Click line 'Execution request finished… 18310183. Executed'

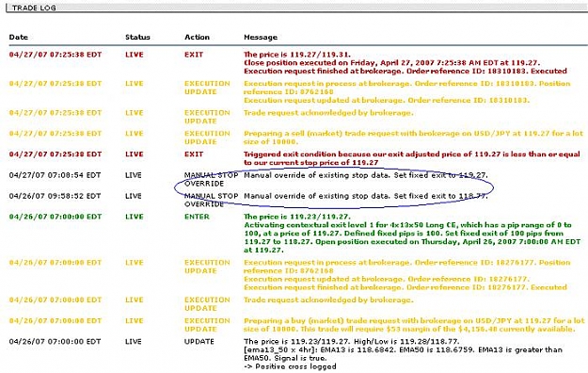point(405,71)
